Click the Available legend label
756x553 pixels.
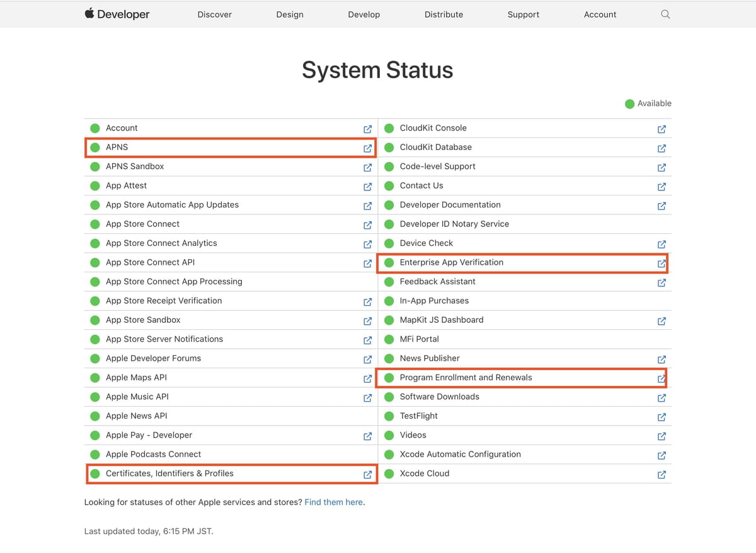pyautogui.click(x=655, y=103)
